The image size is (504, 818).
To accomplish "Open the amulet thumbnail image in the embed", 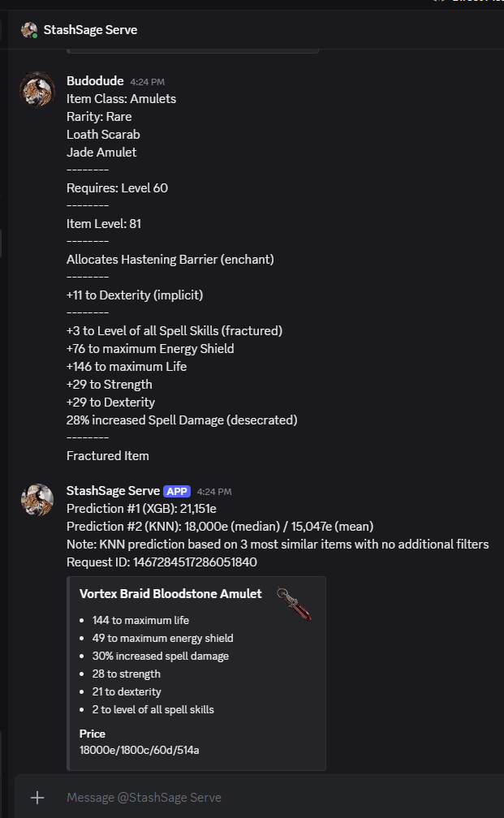I will 294,604.
